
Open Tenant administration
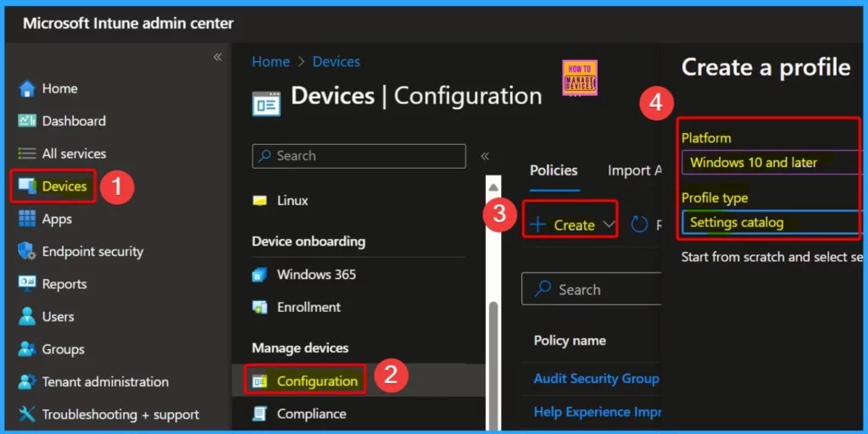(93, 382)
